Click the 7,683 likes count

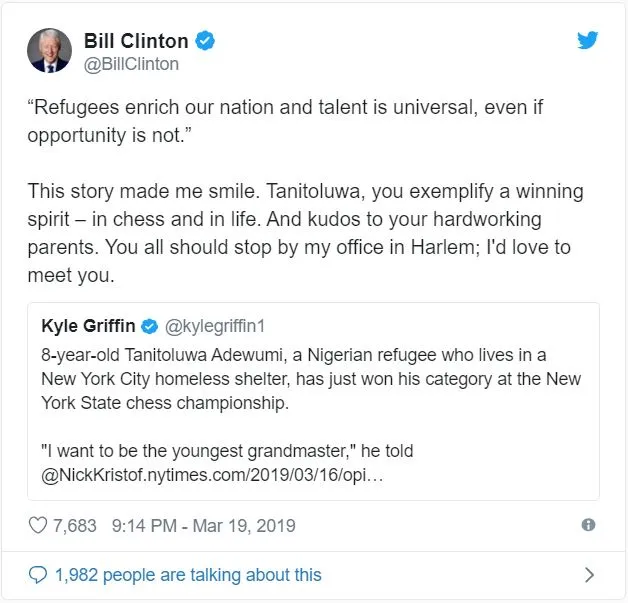(76, 525)
